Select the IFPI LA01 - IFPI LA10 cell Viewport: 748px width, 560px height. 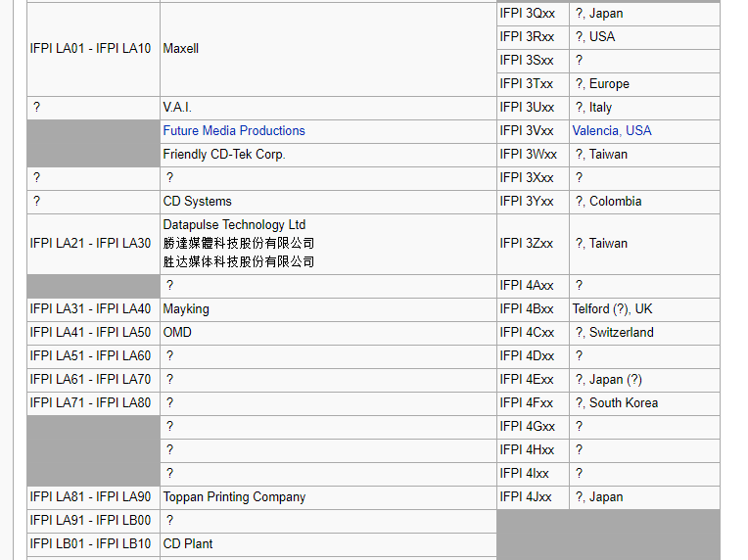click(91, 49)
